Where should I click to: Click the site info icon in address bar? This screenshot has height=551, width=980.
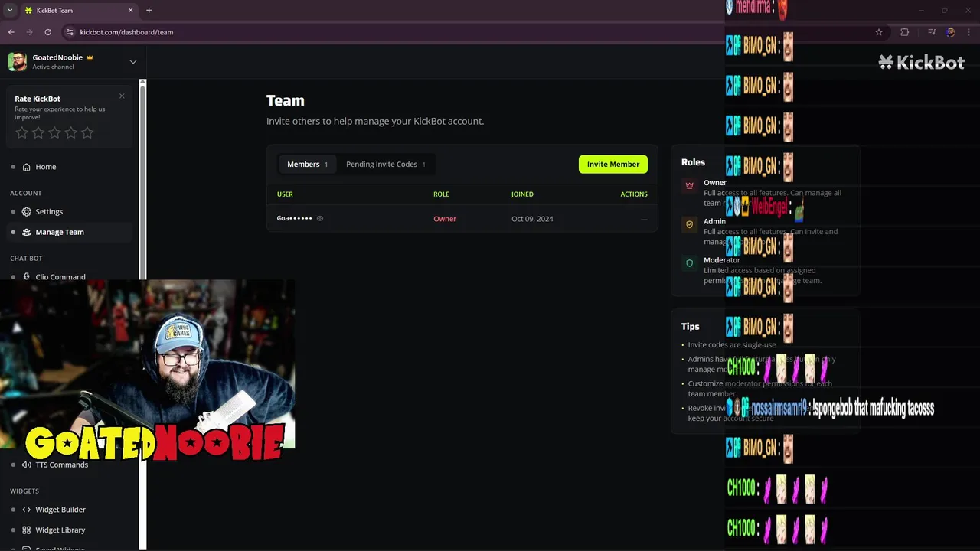click(70, 32)
